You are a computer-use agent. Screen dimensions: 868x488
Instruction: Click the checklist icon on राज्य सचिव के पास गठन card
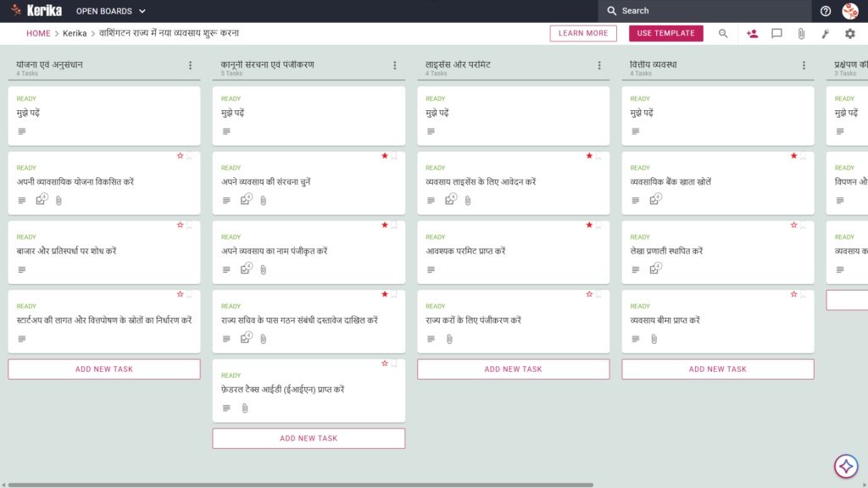246,337
